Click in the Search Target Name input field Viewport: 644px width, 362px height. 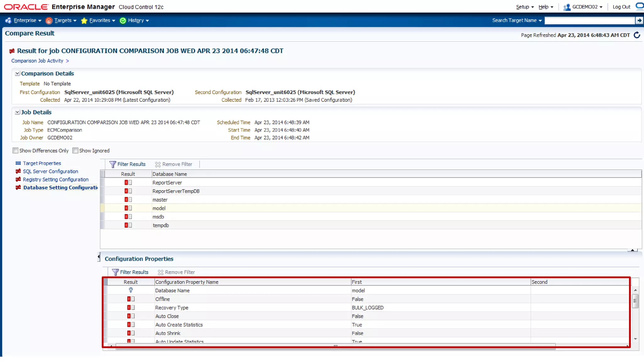point(590,20)
